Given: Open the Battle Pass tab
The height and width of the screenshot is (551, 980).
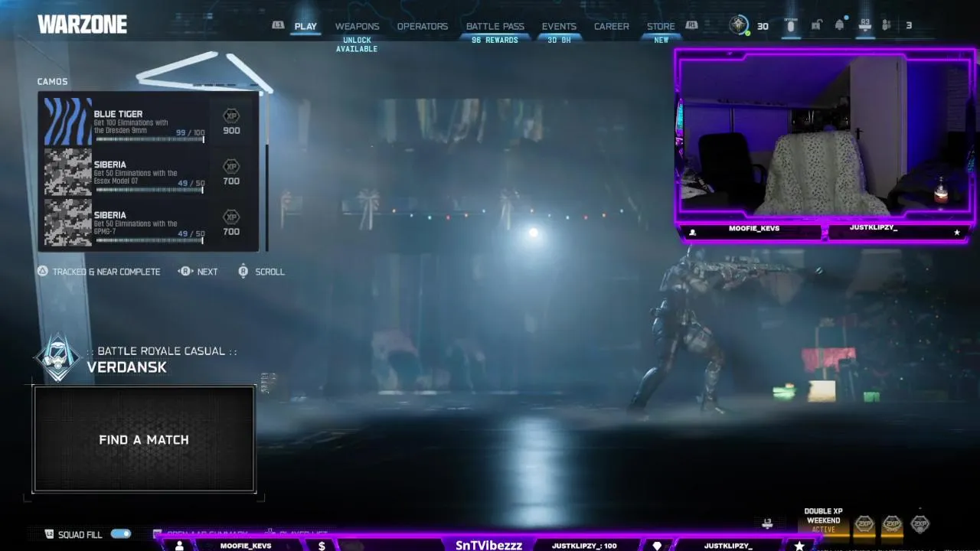Looking at the screenshot, I should tap(495, 26).
